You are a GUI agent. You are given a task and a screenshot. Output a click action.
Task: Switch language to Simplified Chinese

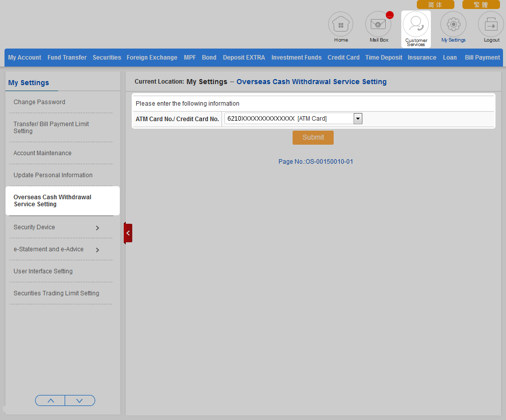coord(435,5)
